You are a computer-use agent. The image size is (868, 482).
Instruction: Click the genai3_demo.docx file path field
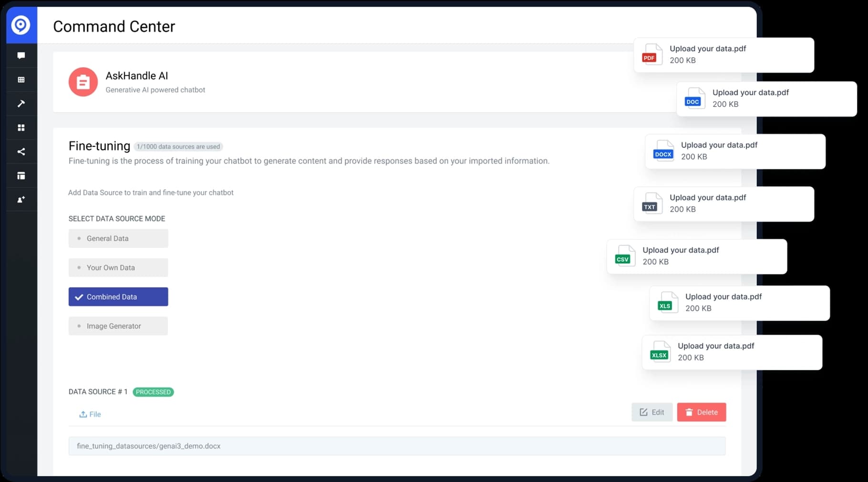click(x=396, y=446)
